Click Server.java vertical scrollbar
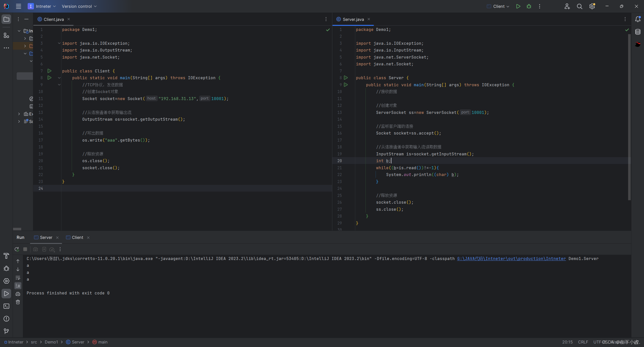644x347 pixels. pyautogui.click(x=629, y=117)
